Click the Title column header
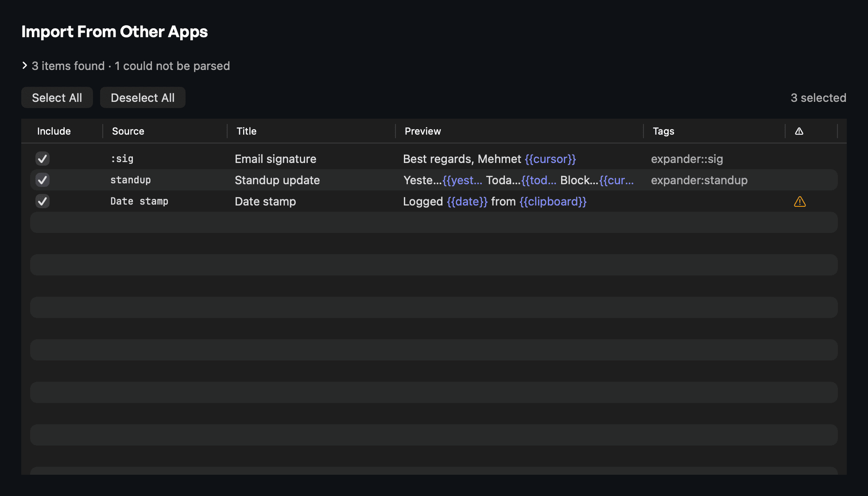The image size is (868, 496). coord(247,131)
